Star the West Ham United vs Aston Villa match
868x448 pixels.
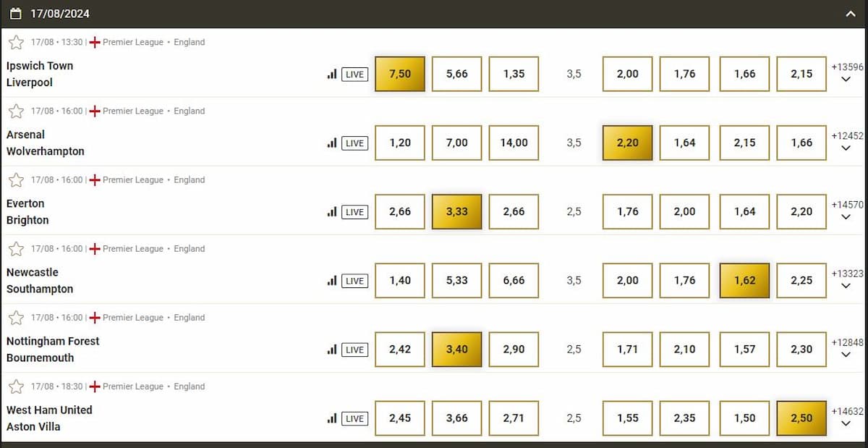(x=16, y=386)
